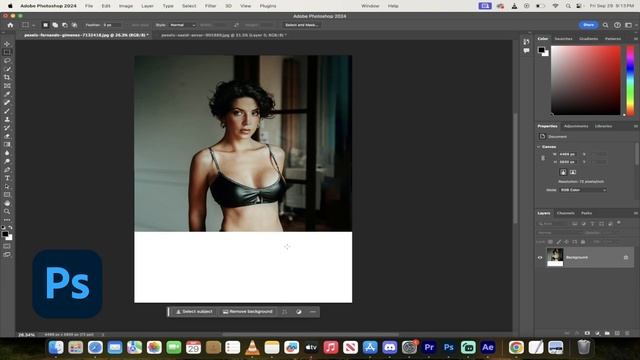The height and width of the screenshot is (360, 640).
Task: Select the Dodge tool
Action: click(7, 161)
